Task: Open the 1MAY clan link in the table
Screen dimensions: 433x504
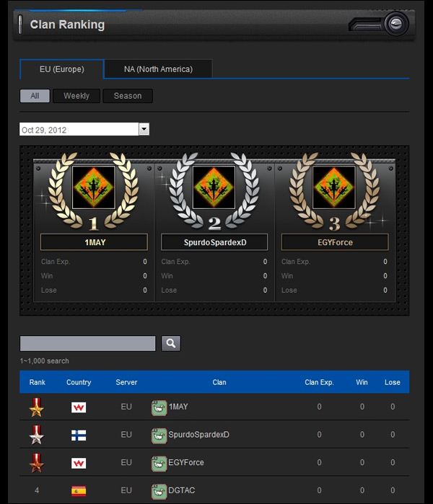Action: coord(178,407)
